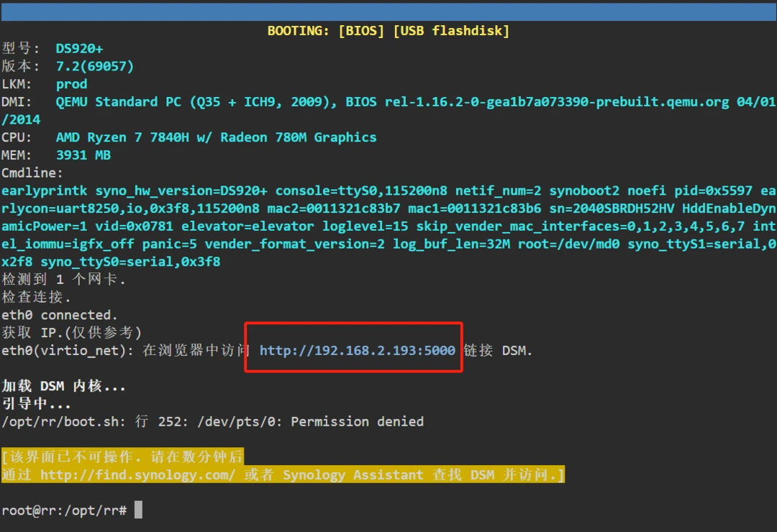
Task: Click the Synology Assistant text in yellow notice
Action: (353, 474)
